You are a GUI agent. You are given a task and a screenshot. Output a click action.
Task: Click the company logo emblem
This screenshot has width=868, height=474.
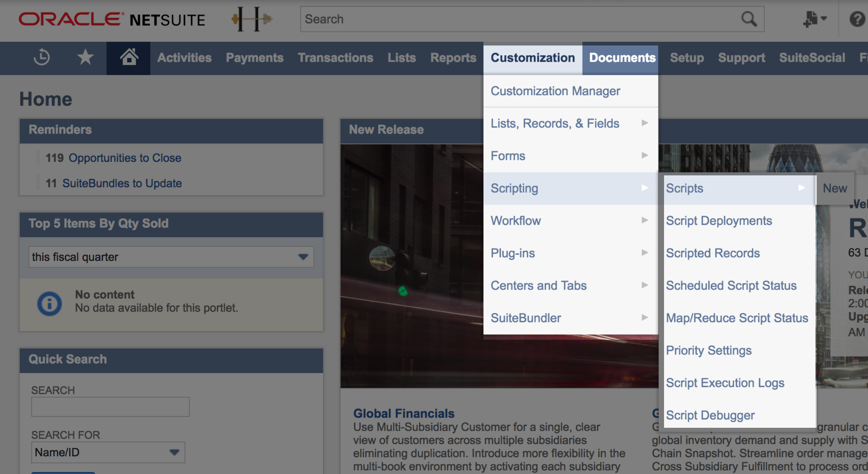(252, 19)
